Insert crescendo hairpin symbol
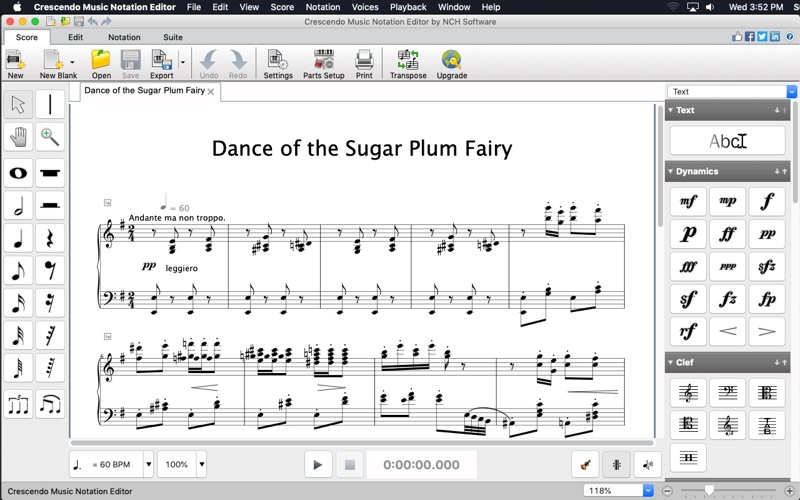This screenshot has height=500, width=800. [728, 331]
